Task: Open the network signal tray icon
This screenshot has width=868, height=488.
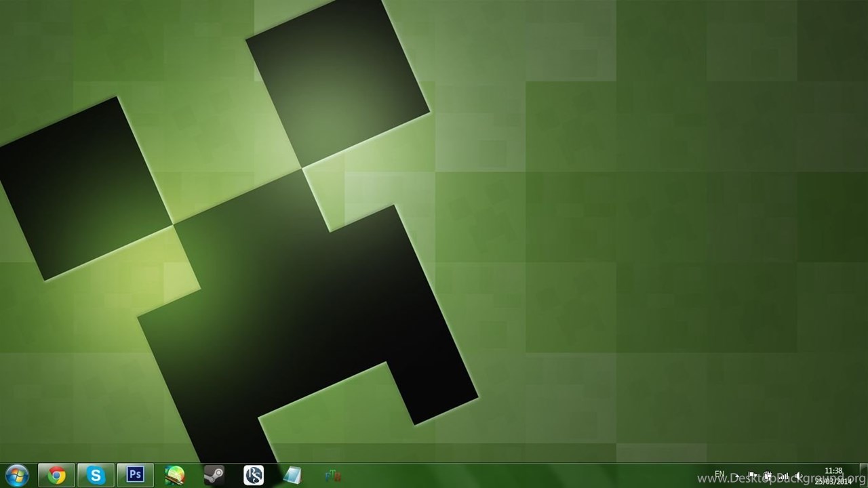Action: pos(783,476)
